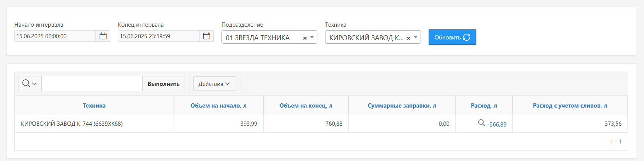
Task: Expand the Подразделение dropdown arrow
Action: point(312,38)
